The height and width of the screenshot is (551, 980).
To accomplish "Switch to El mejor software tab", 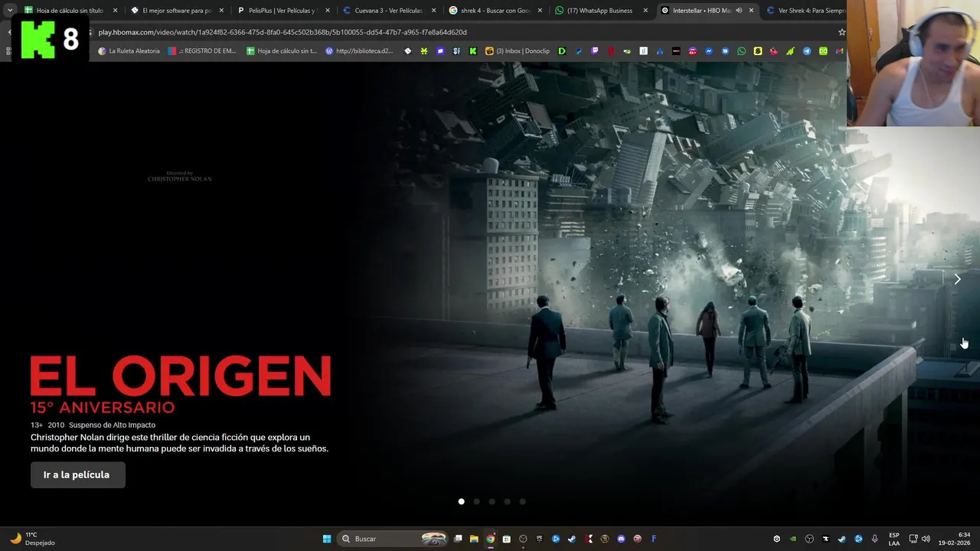I will click(x=177, y=11).
